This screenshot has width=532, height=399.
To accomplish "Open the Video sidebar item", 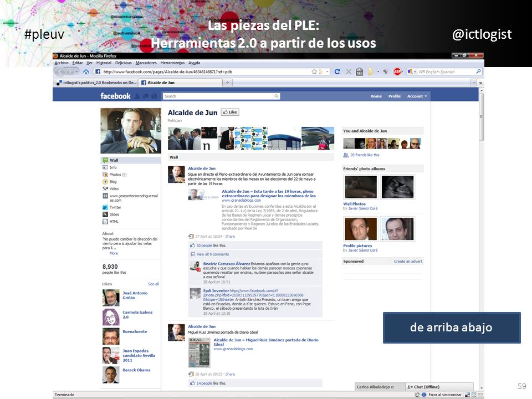I will click(x=111, y=188).
